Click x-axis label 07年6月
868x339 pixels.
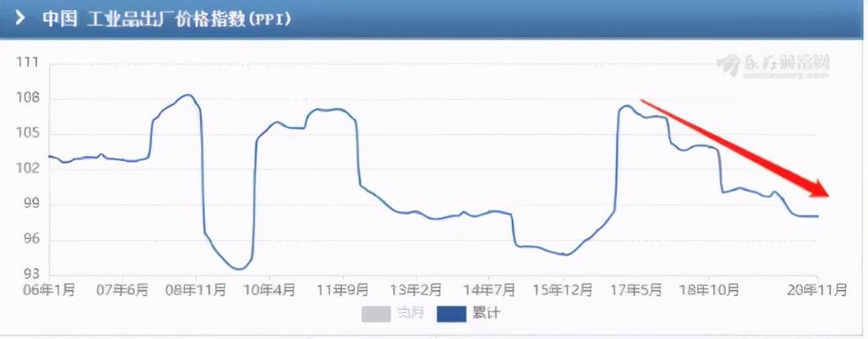(122, 289)
